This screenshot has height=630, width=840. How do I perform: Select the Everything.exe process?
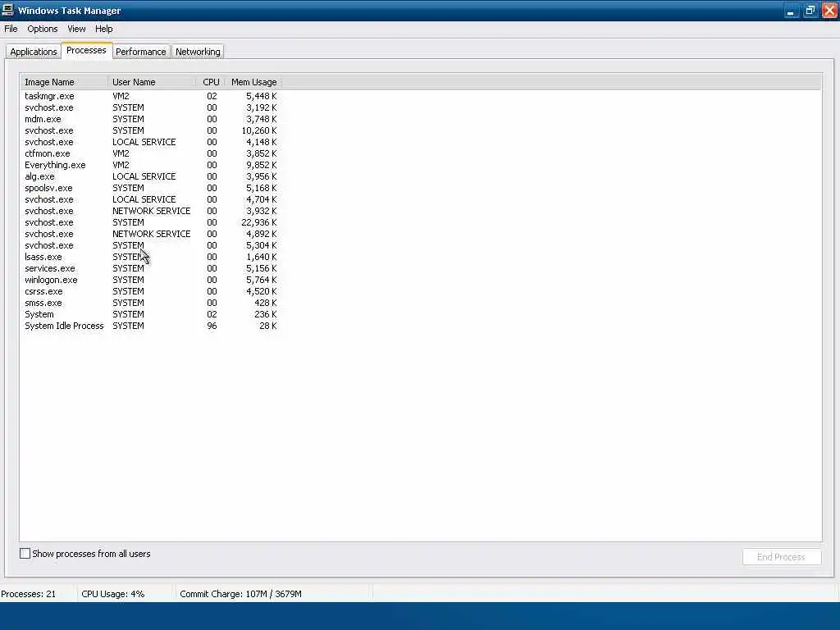coord(151,165)
